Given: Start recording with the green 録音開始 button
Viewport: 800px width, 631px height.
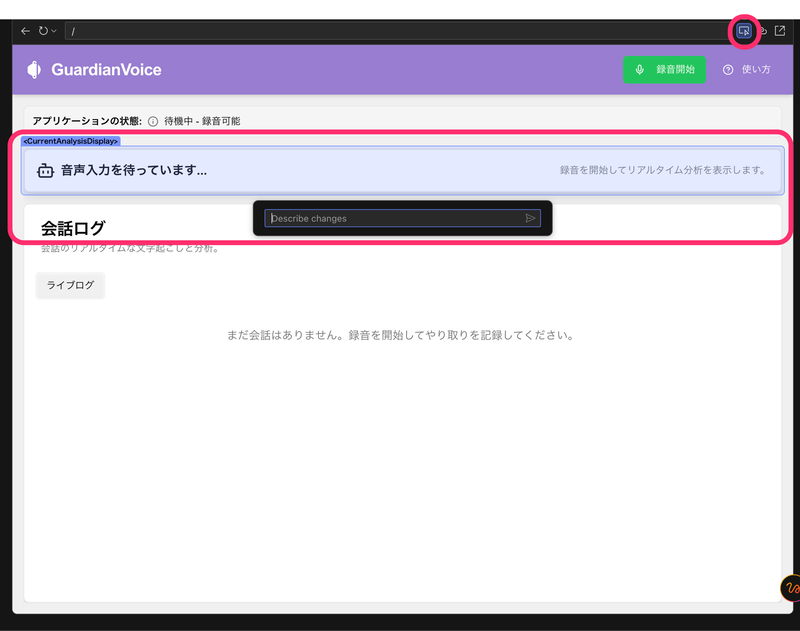Looking at the screenshot, I should pos(664,69).
